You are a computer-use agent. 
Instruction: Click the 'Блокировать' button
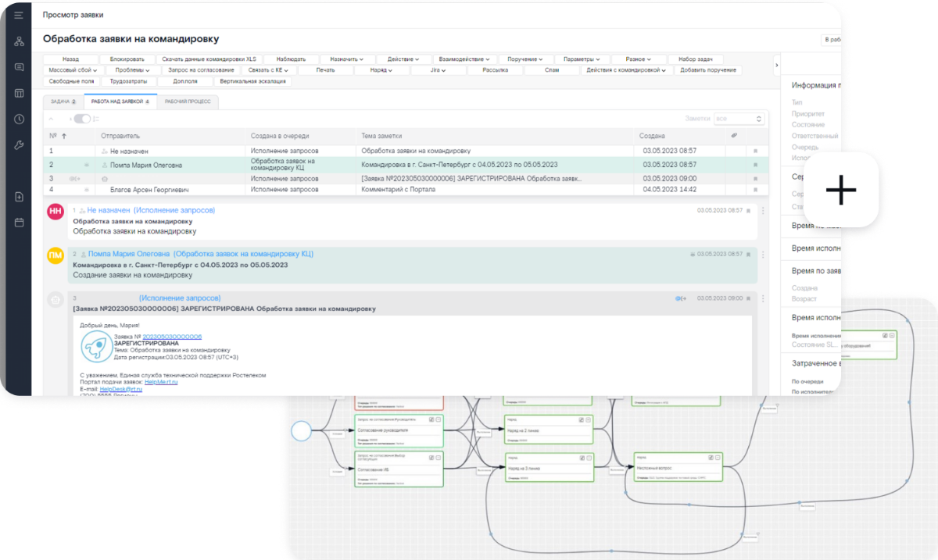tap(127, 59)
